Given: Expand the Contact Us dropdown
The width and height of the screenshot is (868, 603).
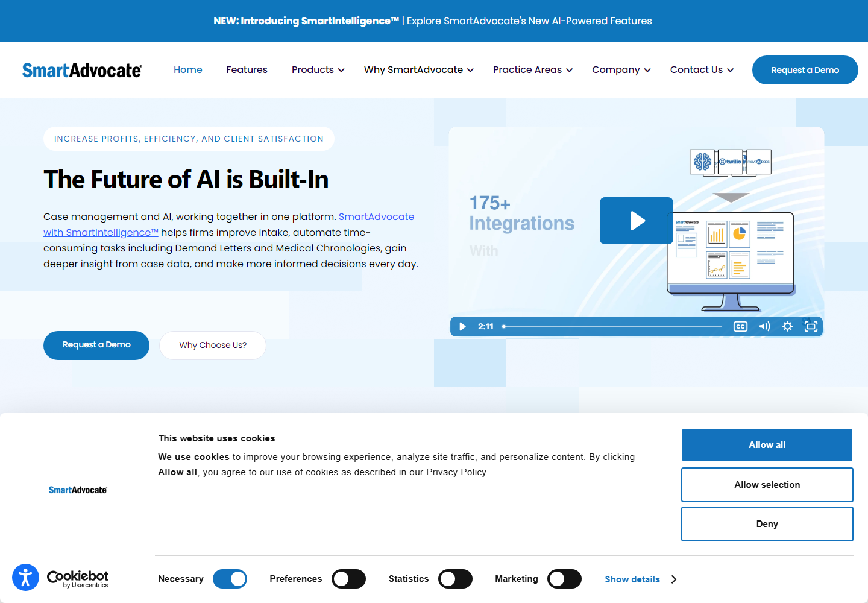Looking at the screenshot, I should tap(702, 70).
